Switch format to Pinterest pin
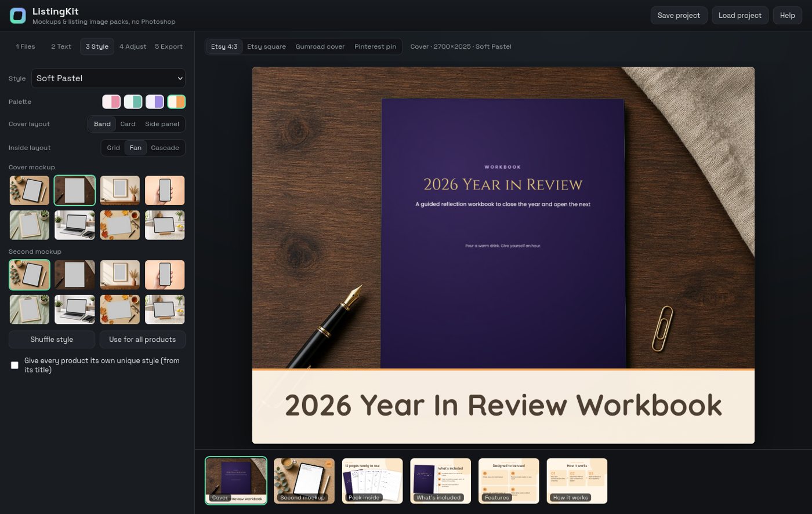The width and height of the screenshot is (812, 514). click(375, 46)
